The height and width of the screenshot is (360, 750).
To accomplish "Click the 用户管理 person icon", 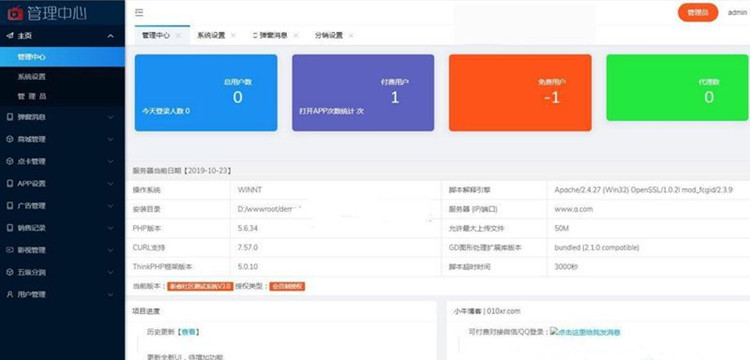I will point(10,294).
